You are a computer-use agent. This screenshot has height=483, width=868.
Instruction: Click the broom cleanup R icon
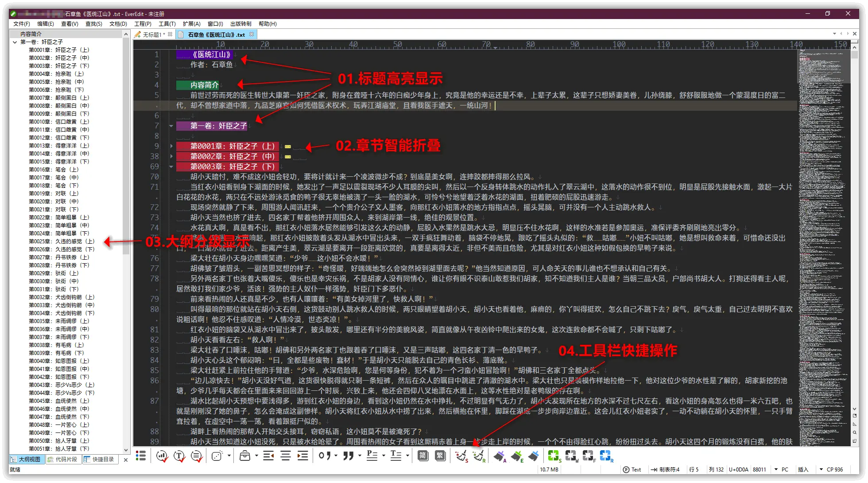click(479, 456)
